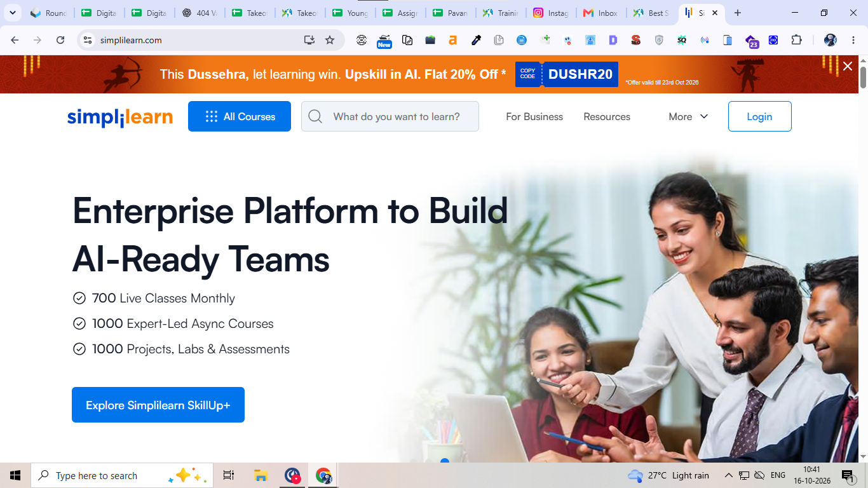Open the orange 'a' extension icon

click(x=453, y=40)
